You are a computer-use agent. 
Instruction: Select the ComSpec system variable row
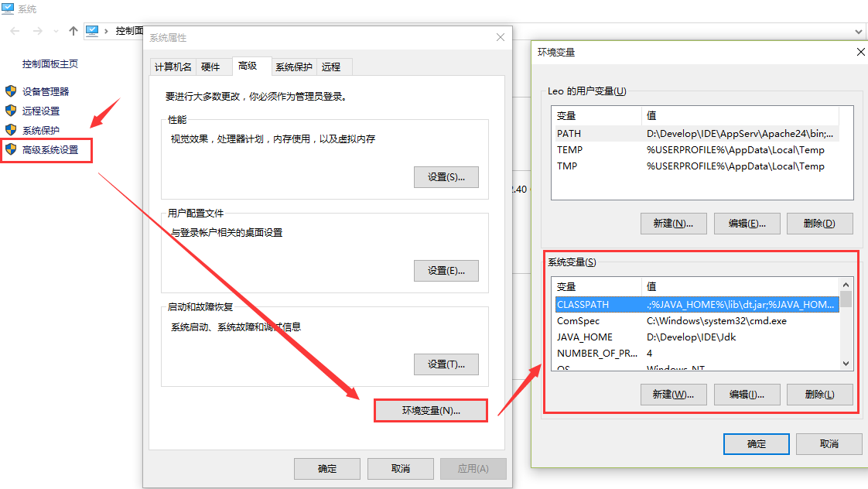(x=697, y=320)
